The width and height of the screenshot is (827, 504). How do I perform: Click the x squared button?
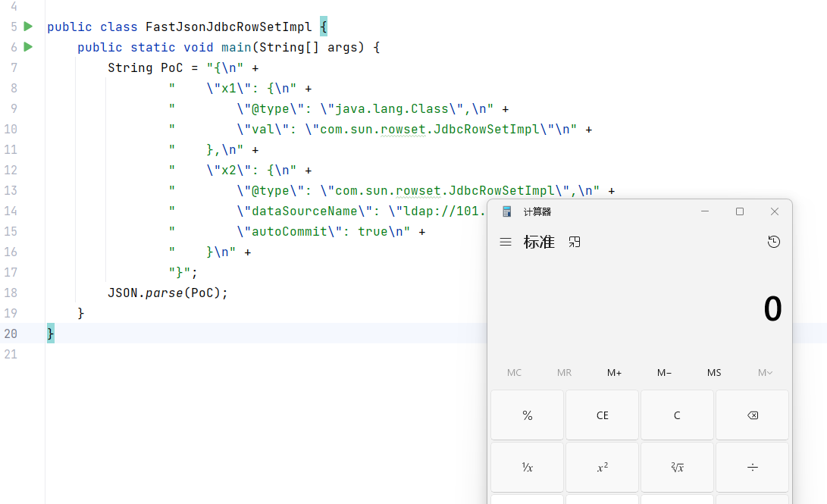(603, 467)
